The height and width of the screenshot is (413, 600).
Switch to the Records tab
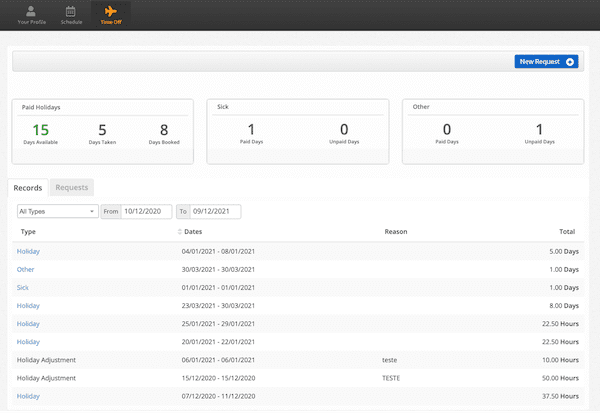coord(28,188)
